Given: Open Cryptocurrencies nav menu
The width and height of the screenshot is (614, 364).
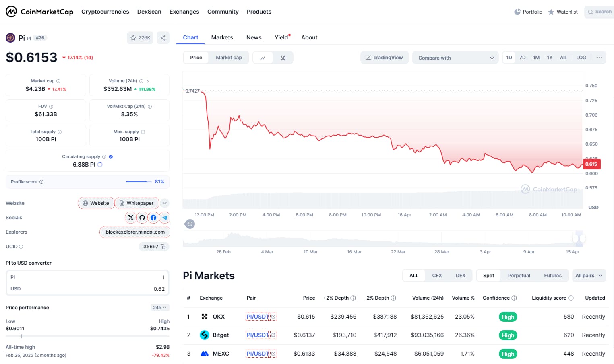Looking at the screenshot, I should [105, 12].
